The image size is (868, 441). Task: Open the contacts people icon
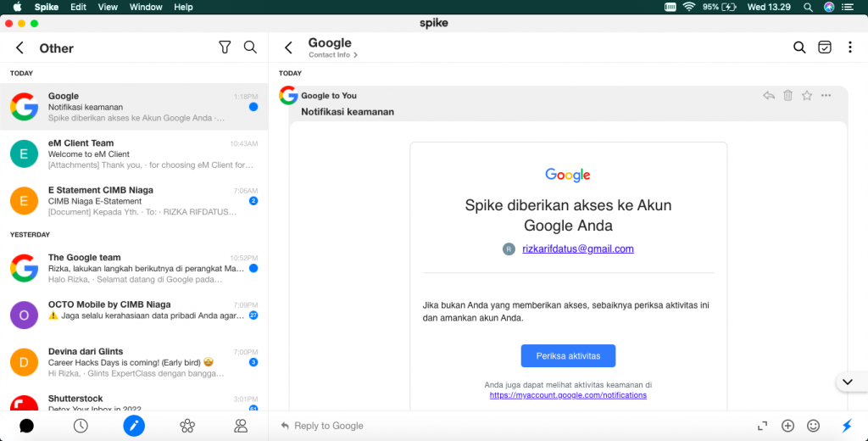click(x=241, y=426)
